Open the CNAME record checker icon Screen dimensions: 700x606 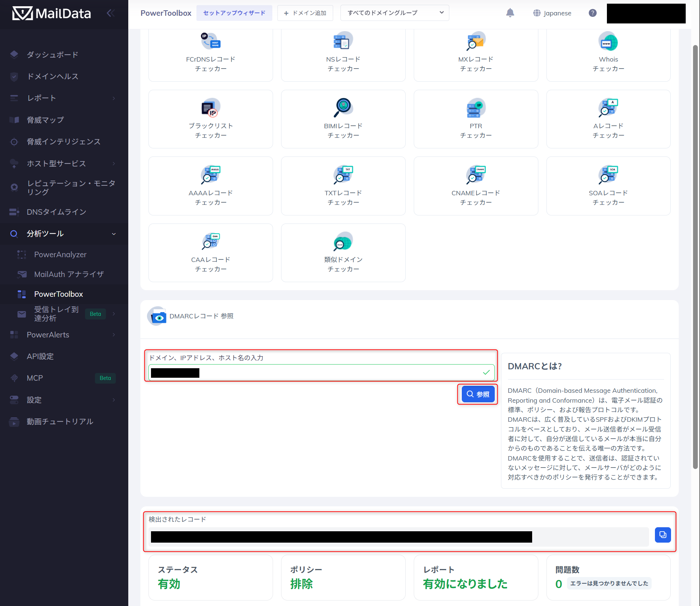point(476,175)
